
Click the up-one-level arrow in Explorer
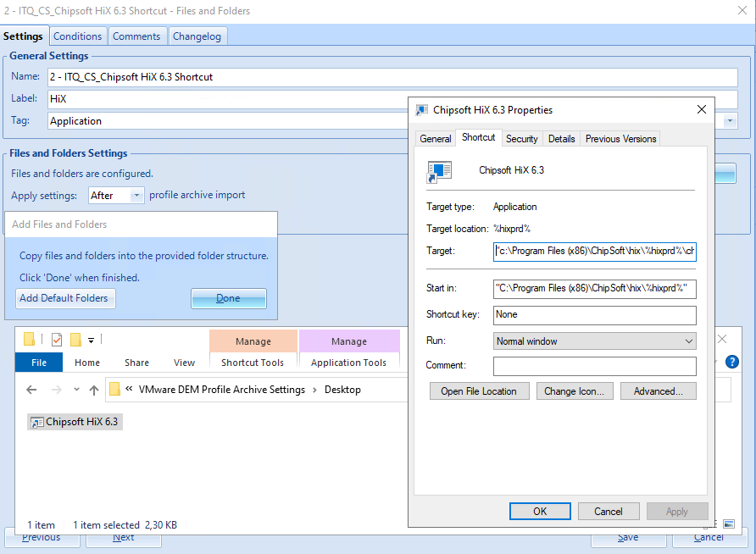click(x=94, y=390)
